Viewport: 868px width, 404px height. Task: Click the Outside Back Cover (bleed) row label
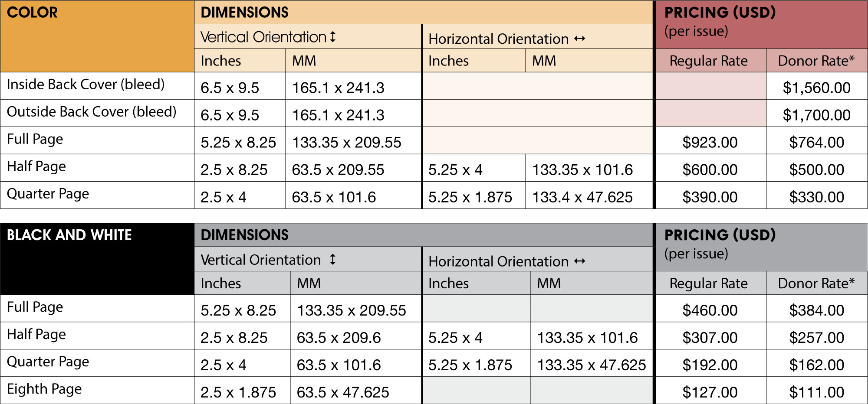click(92, 111)
